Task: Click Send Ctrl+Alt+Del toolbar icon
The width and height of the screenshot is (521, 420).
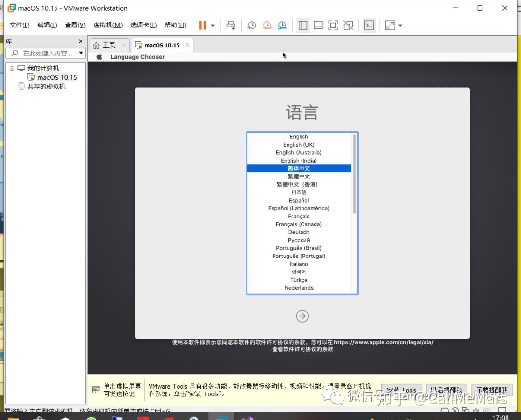Action: [231, 25]
